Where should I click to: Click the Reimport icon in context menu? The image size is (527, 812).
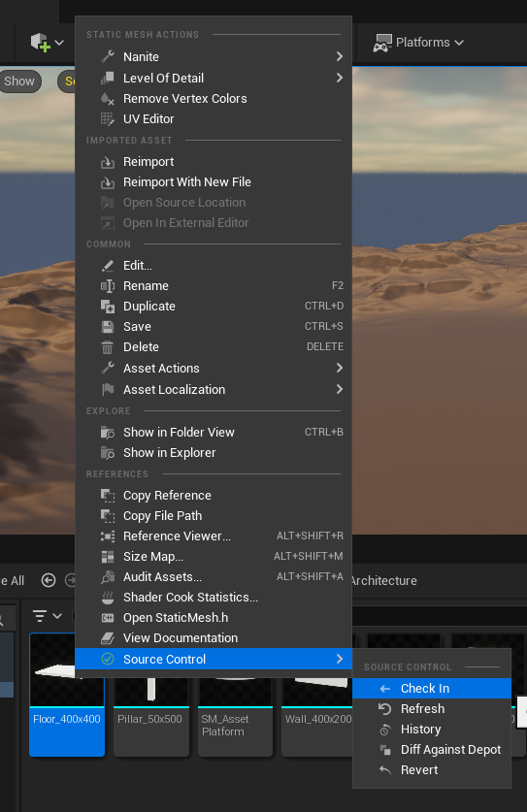click(108, 162)
